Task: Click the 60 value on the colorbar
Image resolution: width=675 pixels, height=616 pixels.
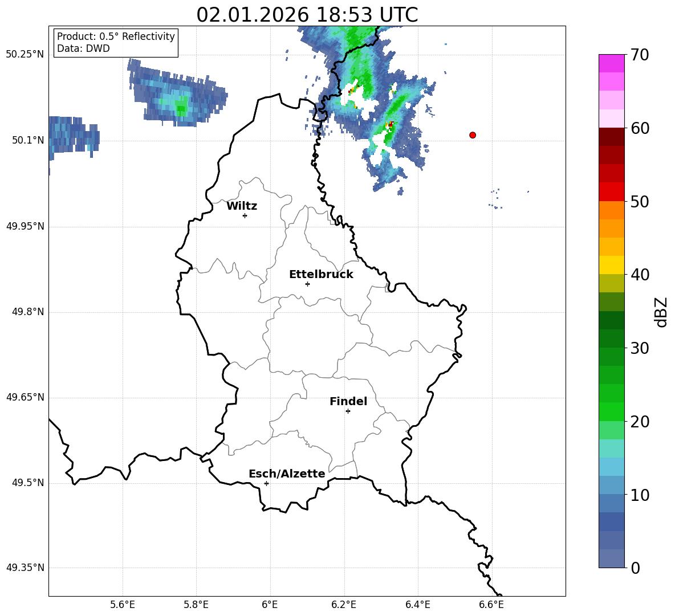Action: (639, 128)
